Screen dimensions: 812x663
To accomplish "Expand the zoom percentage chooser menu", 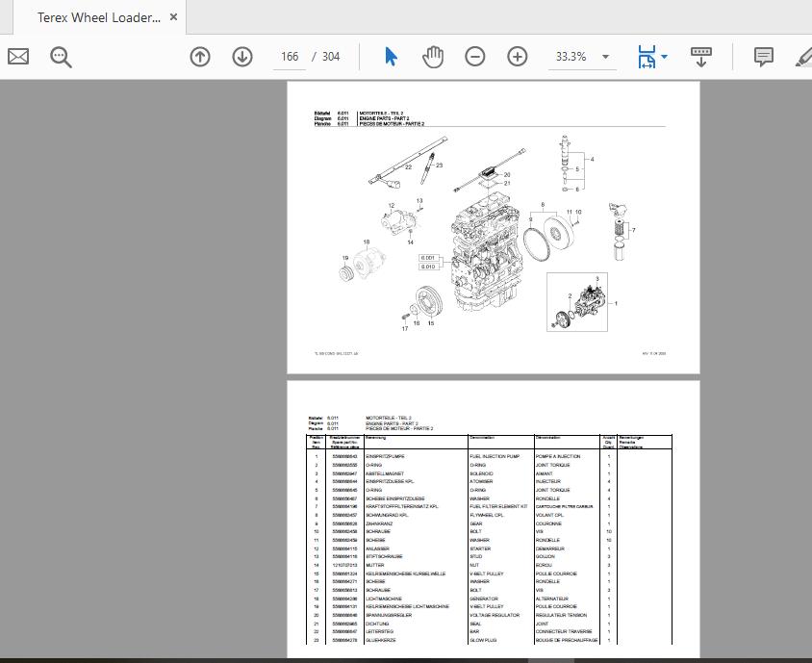I will pyautogui.click(x=605, y=56).
